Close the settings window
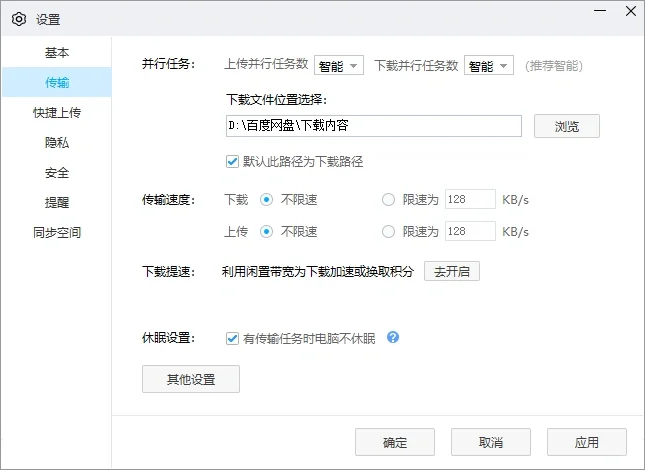645x470 pixels. coord(631,11)
